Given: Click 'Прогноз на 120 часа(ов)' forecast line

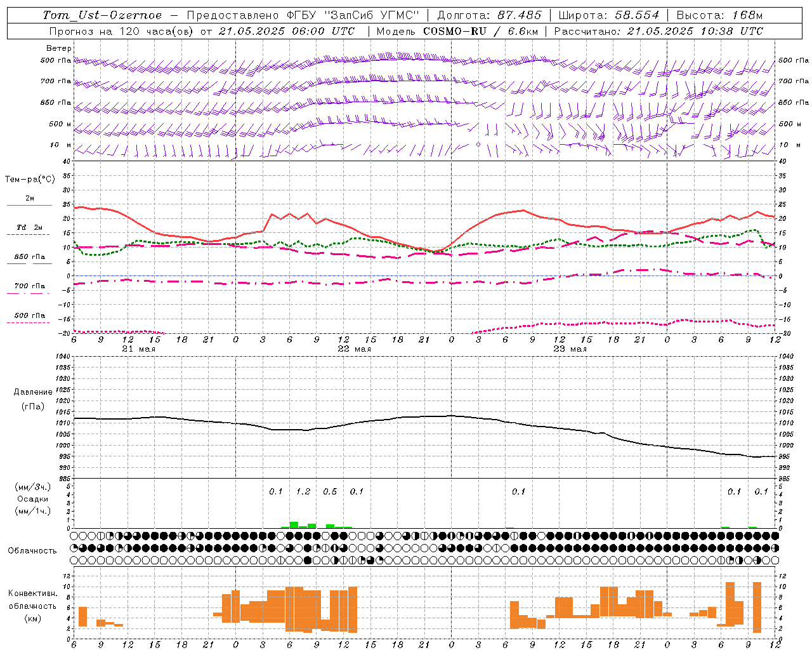Looking at the screenshot, I should pyautogui.click(x=121, y=31).
